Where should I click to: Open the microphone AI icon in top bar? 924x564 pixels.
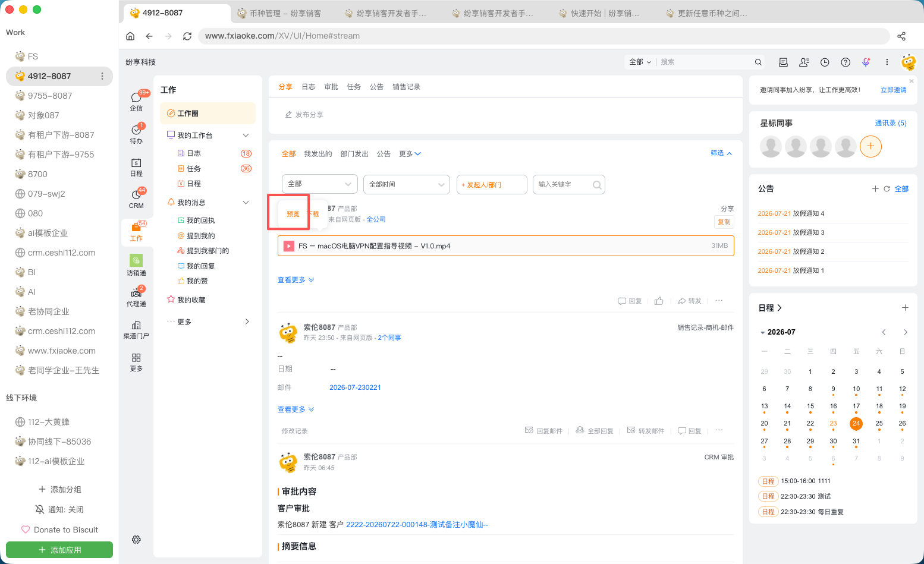click(x=866, y=62)
